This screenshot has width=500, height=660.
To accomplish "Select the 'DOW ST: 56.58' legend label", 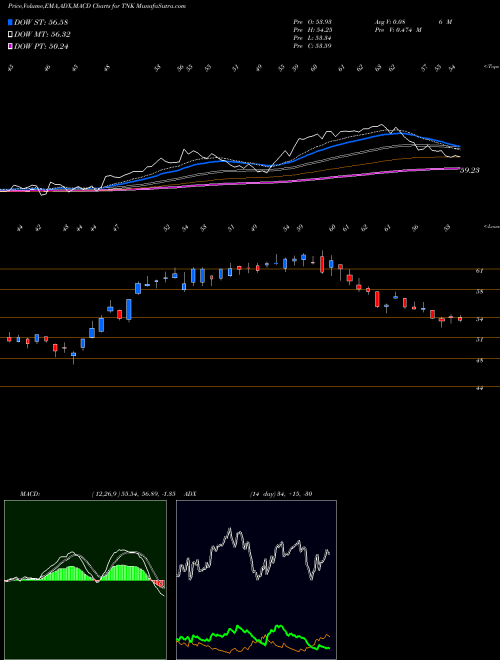I will pyautogui.click(x=41, y=22).
